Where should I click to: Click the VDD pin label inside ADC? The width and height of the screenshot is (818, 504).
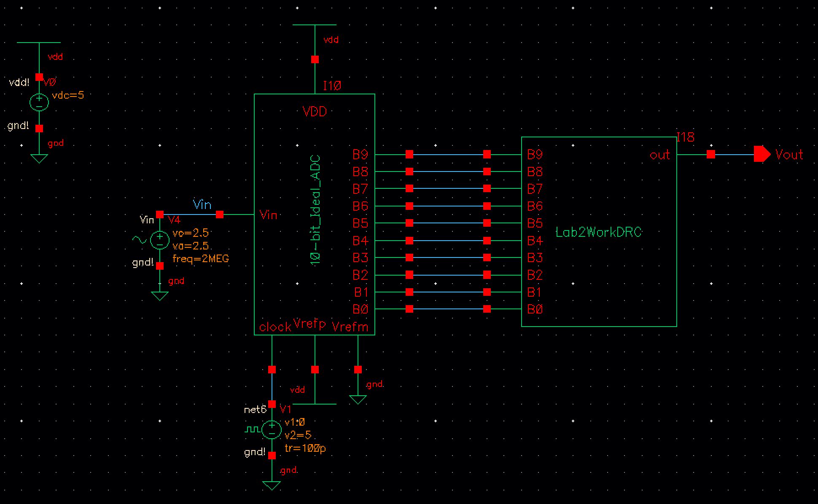[x=315, y=112]
